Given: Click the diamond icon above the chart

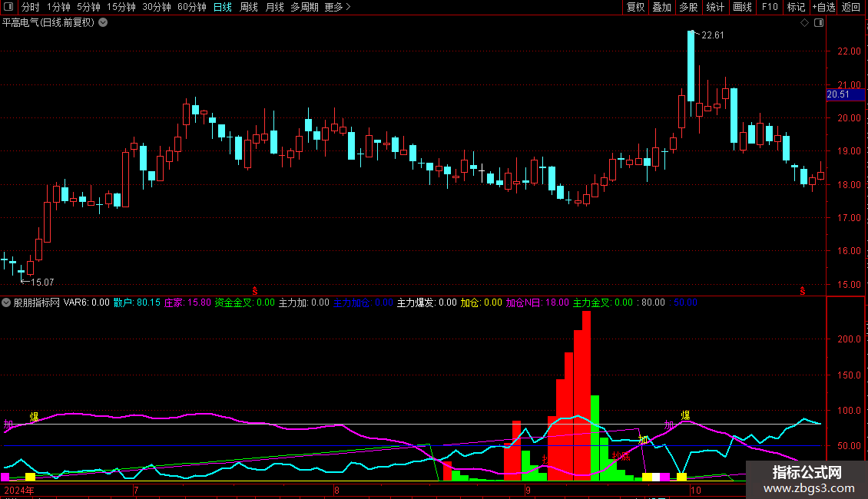Looking at the screenshot, I should coord(805,23).
